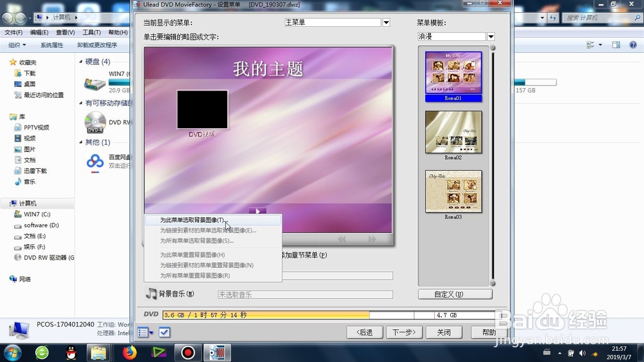
Task: Click the 后退 button
Action: coord(365,332)
